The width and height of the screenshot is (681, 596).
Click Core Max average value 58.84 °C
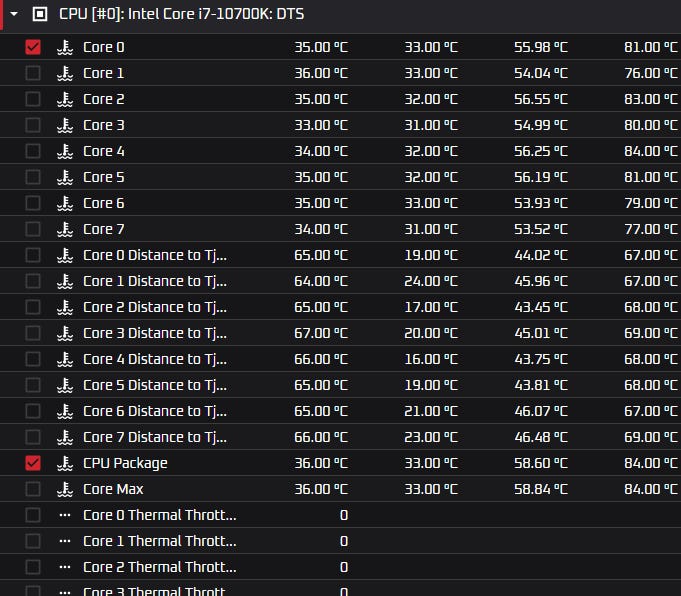tap(541, 489)
